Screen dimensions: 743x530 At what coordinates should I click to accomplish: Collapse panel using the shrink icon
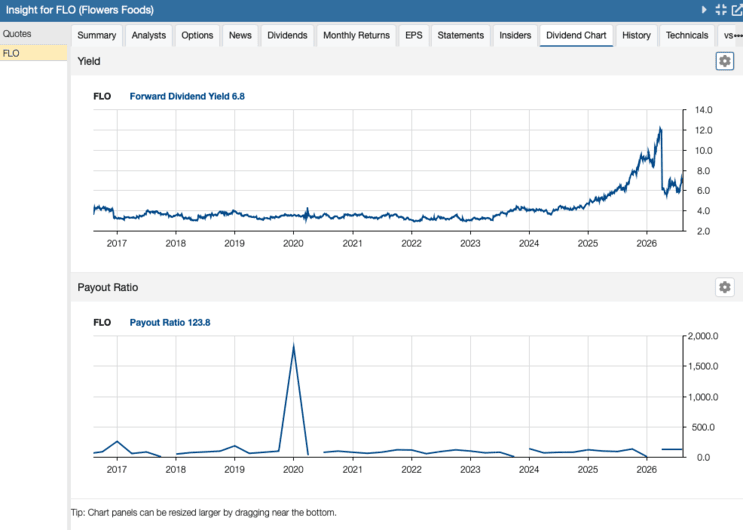(721, 9)
